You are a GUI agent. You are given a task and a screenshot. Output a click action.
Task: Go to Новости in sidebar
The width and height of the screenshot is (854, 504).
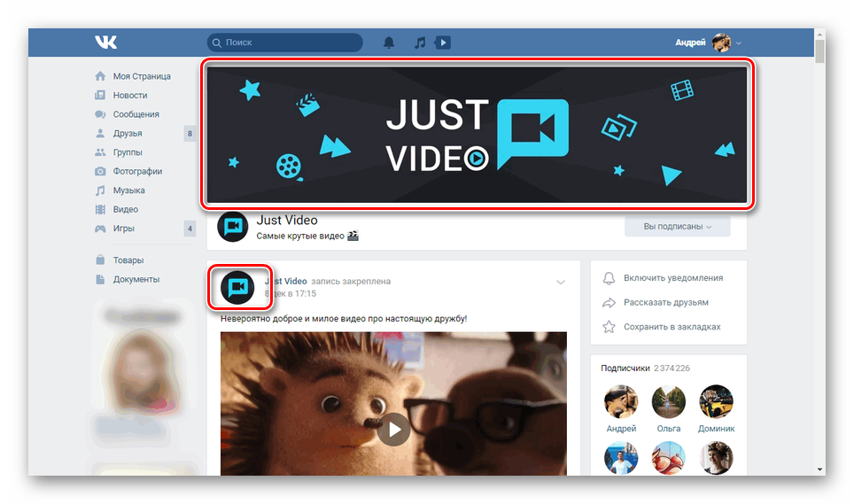(x=130, y=95)
